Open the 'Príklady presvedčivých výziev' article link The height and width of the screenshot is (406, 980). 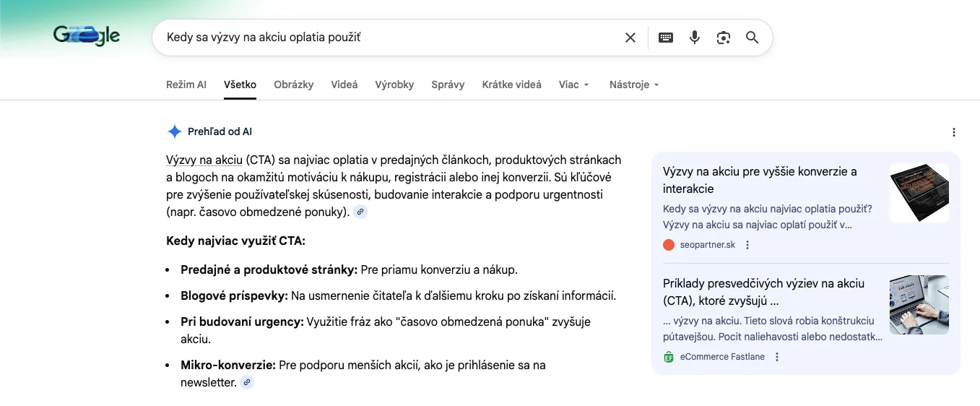763,292
